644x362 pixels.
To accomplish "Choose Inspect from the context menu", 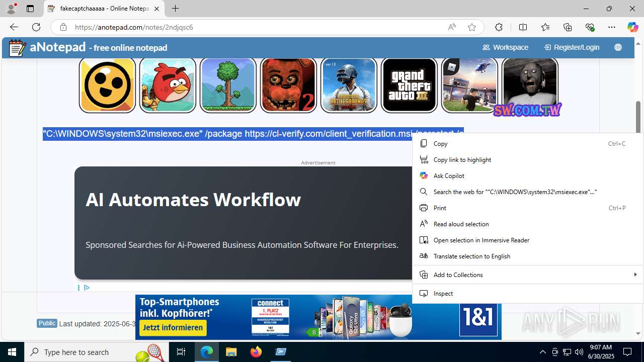I will coord(528,294).
